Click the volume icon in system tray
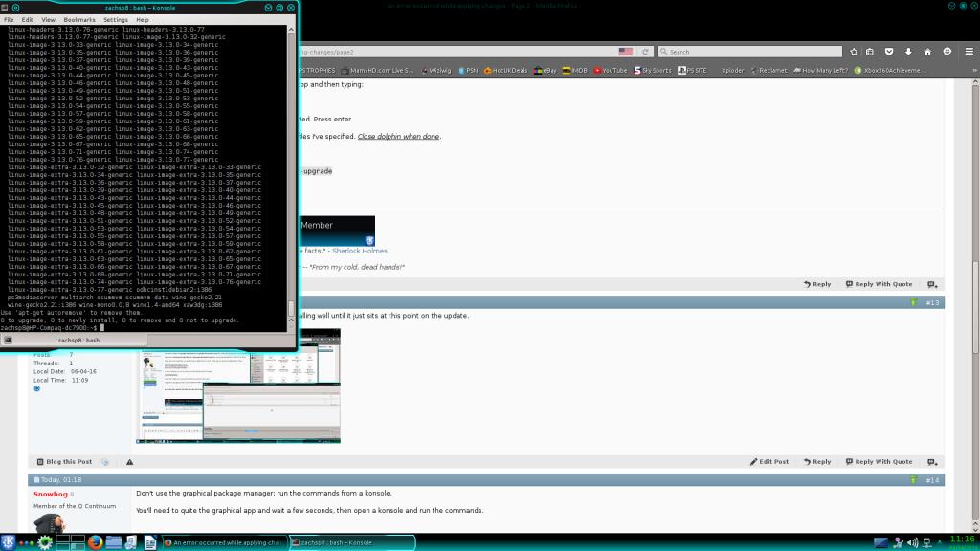Screen dimensions: 980x551 tap(912, 542)
